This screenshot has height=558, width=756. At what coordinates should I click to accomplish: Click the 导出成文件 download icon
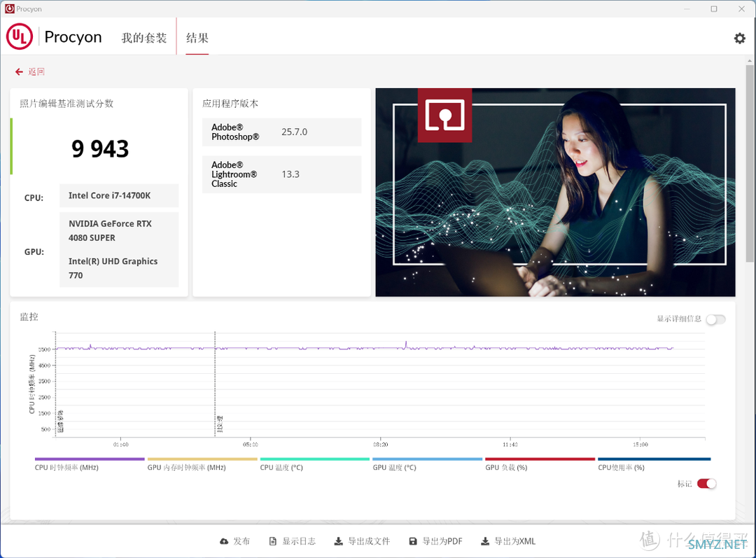tap(339, 542)
